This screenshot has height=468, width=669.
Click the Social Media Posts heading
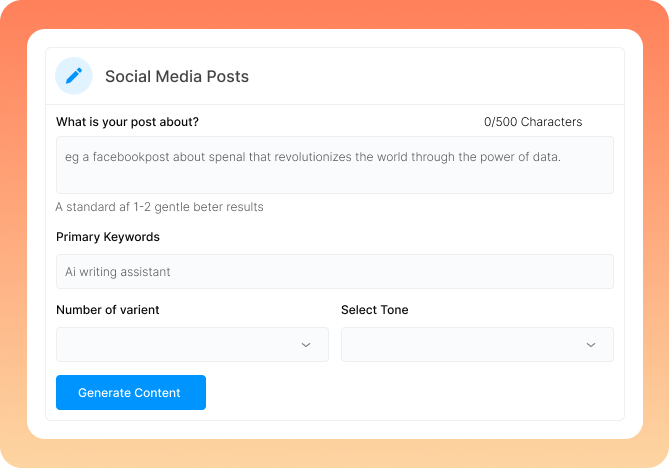(177, 76)
